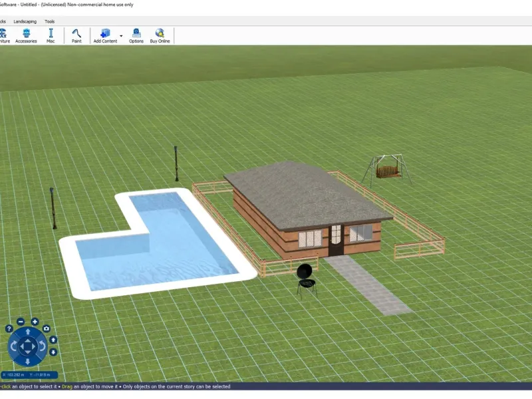Zoom in with the plus button
The height and width of the screenshot is (399, 532).
35,322
